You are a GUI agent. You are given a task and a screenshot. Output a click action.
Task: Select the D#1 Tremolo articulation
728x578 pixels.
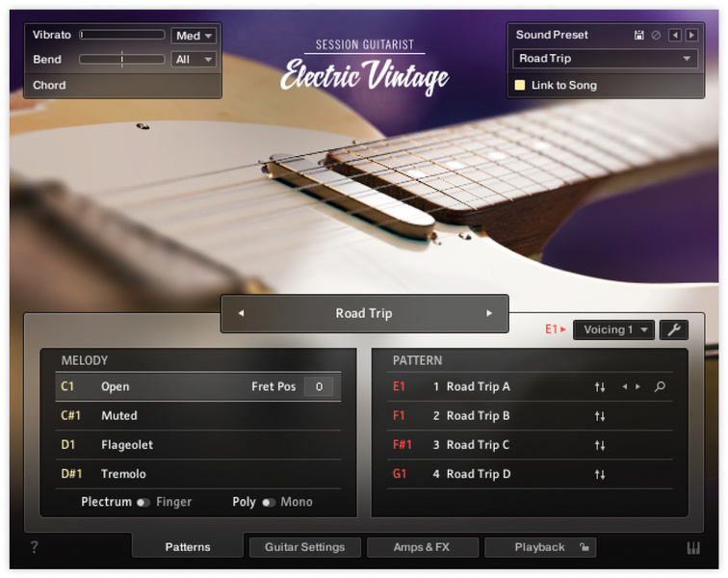pyautogui.click(x=198, y=474)
